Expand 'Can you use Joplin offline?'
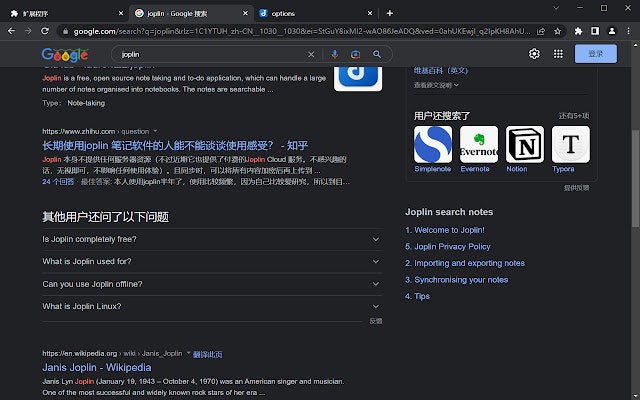 [212, 284]
